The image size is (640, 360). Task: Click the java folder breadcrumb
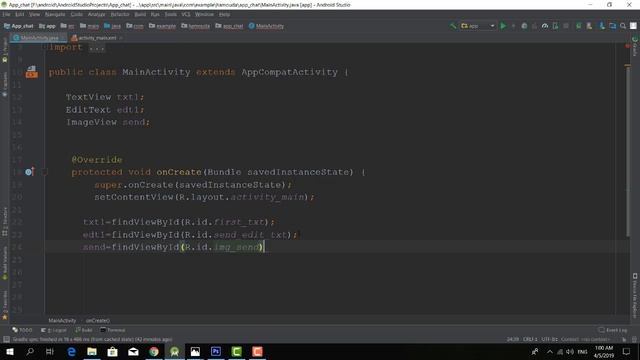pyautogui.click(x=112, y=26)
